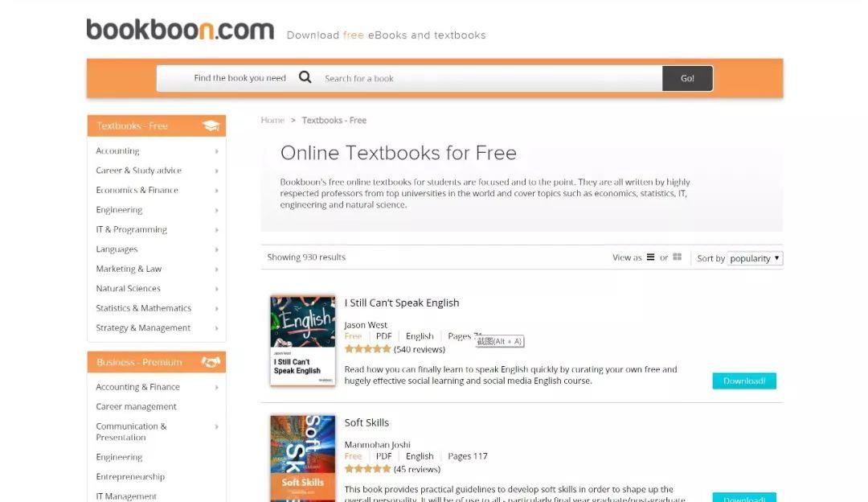Click the Search for a book field
Image resolution: width=868 pixels, height=502 pixels.
492,78
